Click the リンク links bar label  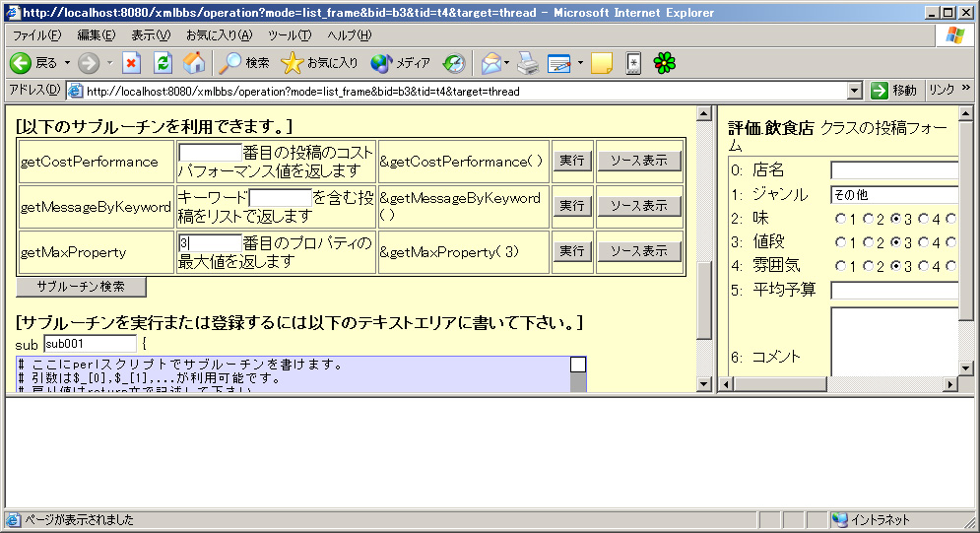pyautogui.click(x=942, y=90)
